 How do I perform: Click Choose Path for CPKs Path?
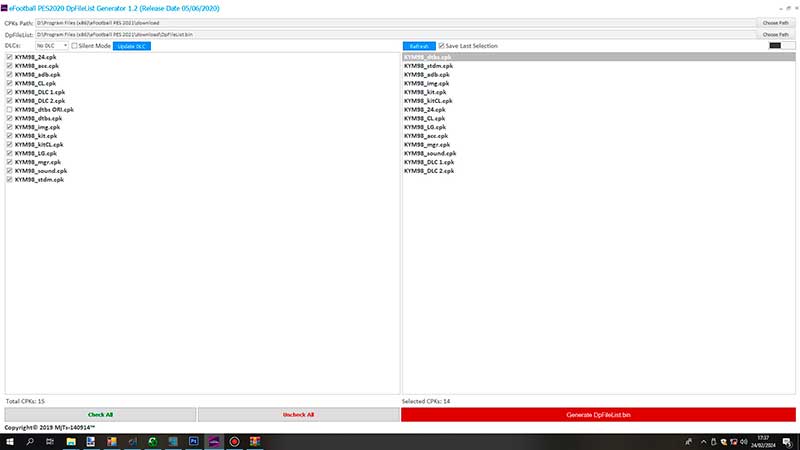[x=776, y=22]
